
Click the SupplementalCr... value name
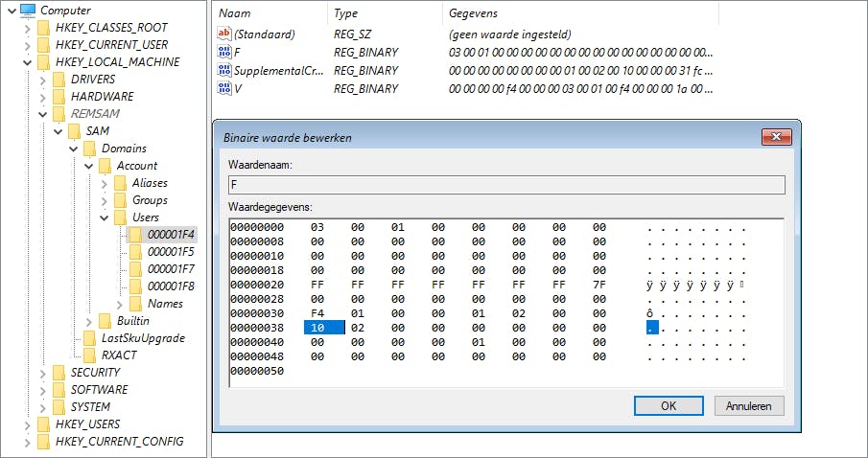click(280, 70)
